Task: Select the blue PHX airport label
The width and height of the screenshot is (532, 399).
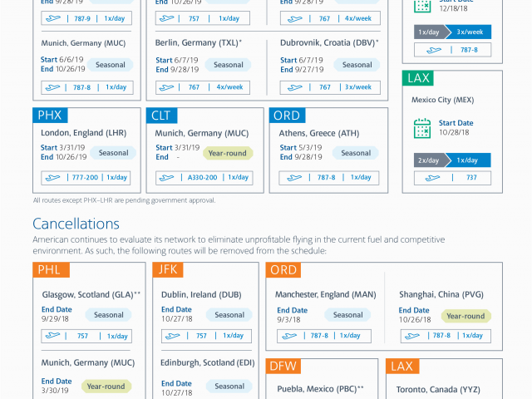Action: [50, 116]
